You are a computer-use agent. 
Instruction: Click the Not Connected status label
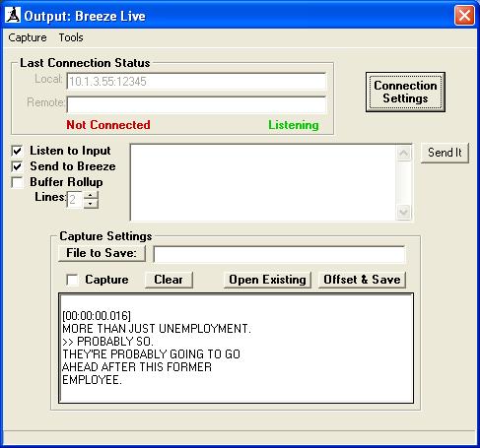[108, 125]
